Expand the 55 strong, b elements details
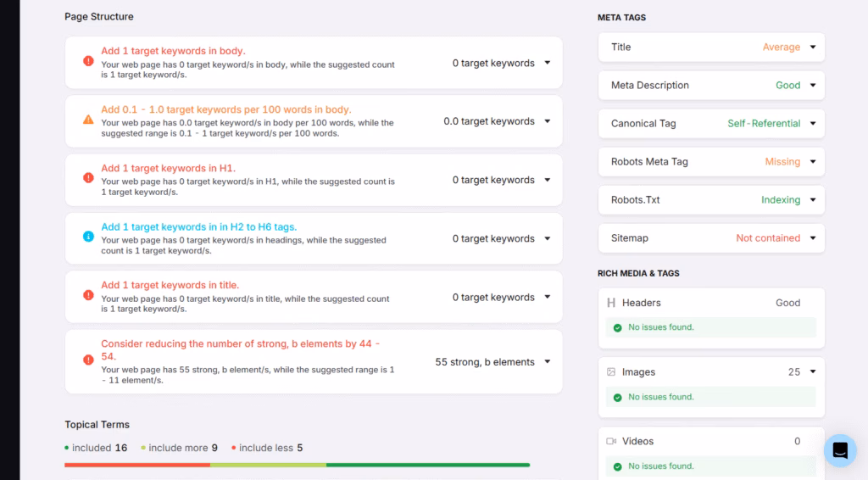This screenshot has height=480, width=868. point(548,362)
